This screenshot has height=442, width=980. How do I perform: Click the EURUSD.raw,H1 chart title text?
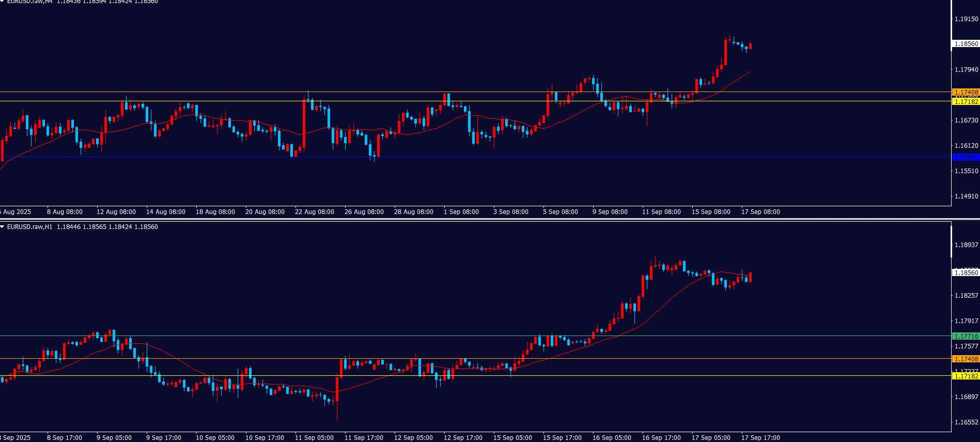click(29, 227)
